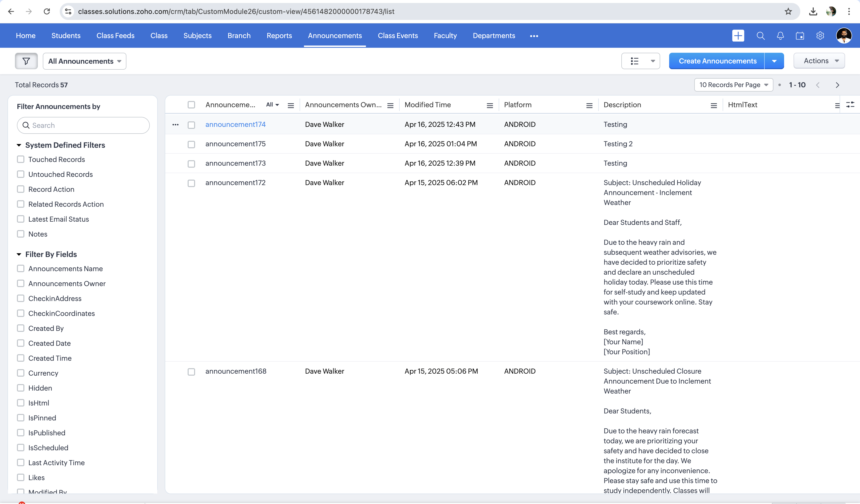Open setup gear icon
The height and width of the screenshot is (504, 860).
(x=820, y=36)
